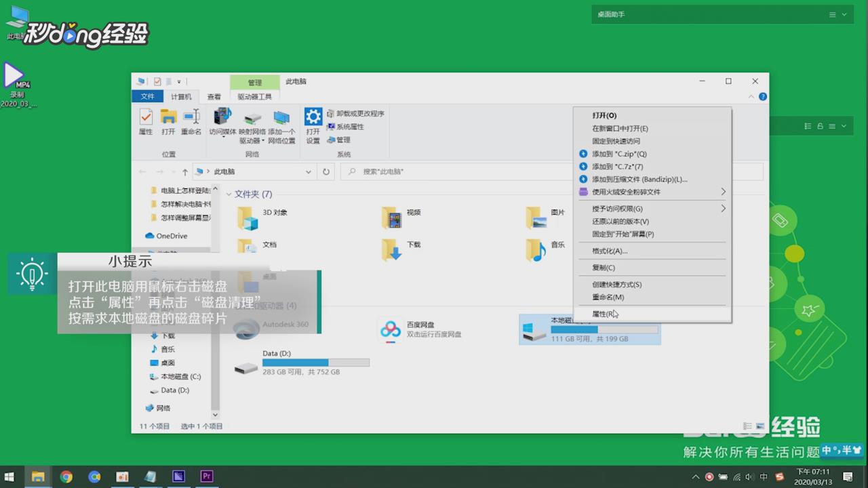This screenshot has height=488, width=868.
Task: Choose 属性(R) in the context menu
Action: click(652, 314)
